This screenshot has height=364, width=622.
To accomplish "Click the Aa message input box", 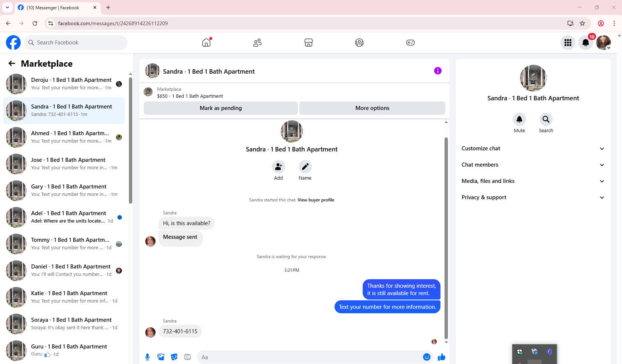I will (x=310, y=357).
